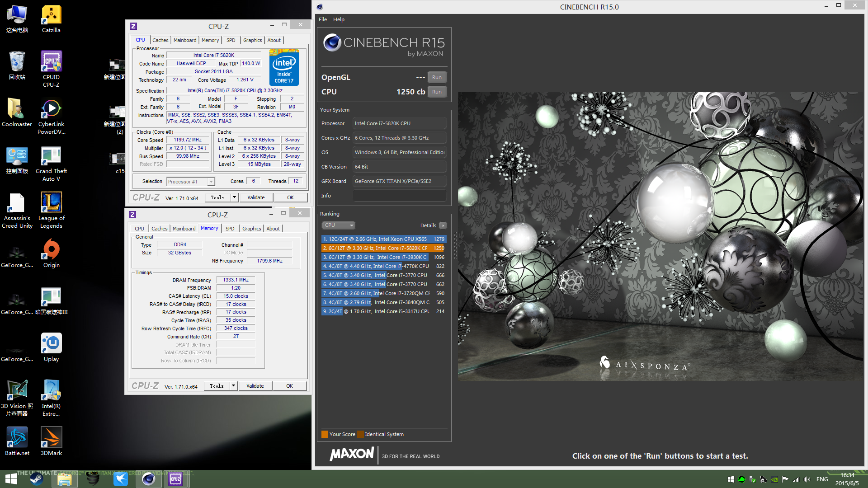Click the Info input field in Cinebench

click(x=399, y=196)
